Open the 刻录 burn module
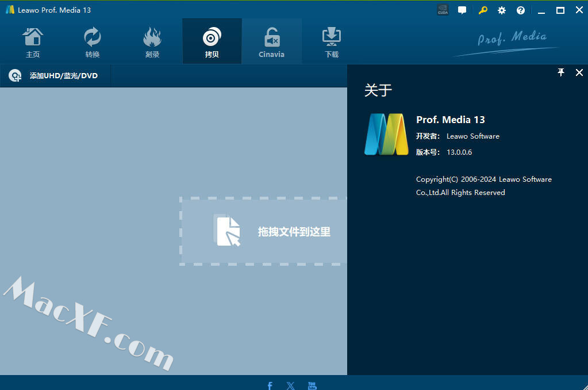The height and width of the screenshot is (390, 588). click(152, 42)
